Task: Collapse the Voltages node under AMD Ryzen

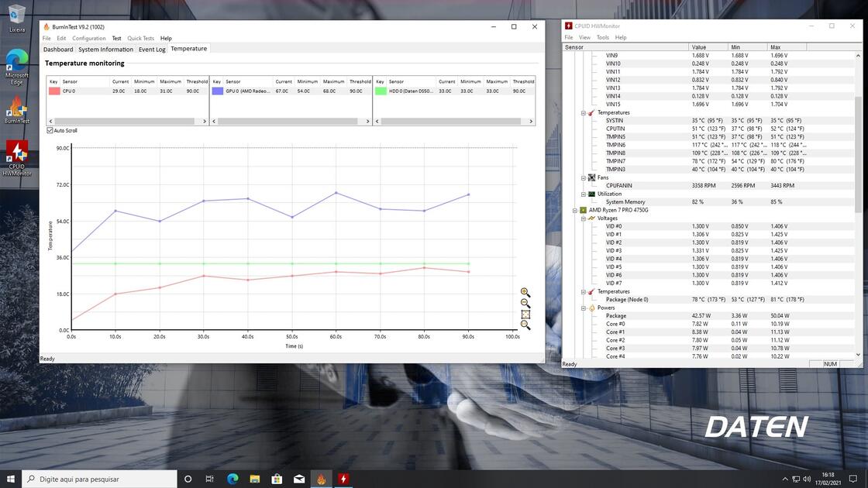Action: (x=583, y=218)
